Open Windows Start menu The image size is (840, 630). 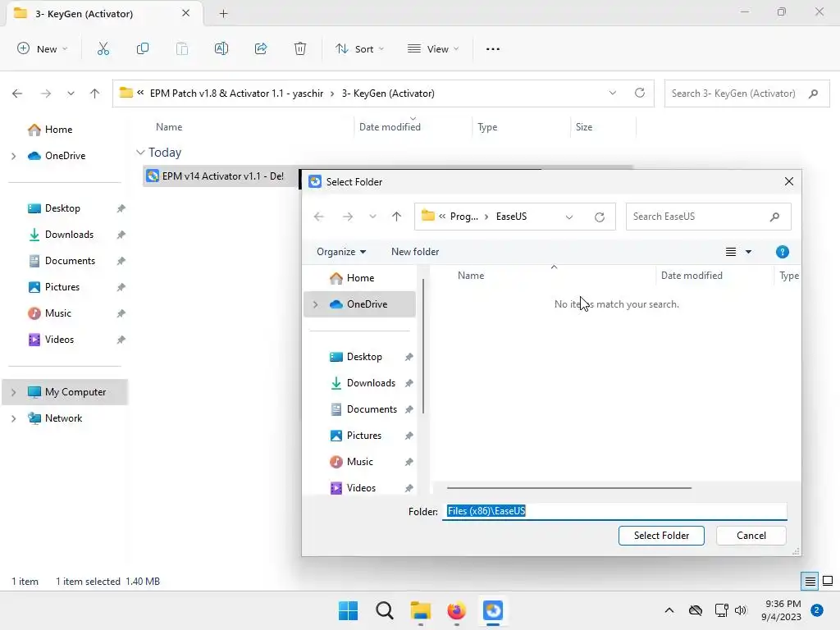(348, 610)
